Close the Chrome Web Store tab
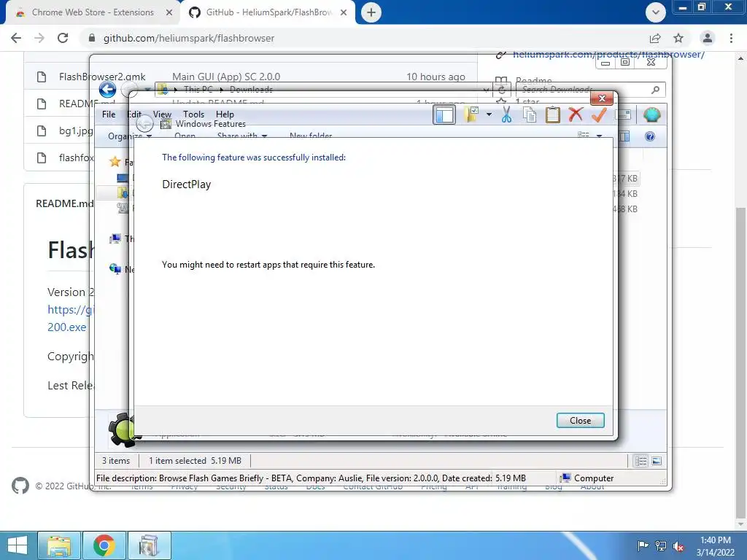747x560 pixels. tap(169, 12)
